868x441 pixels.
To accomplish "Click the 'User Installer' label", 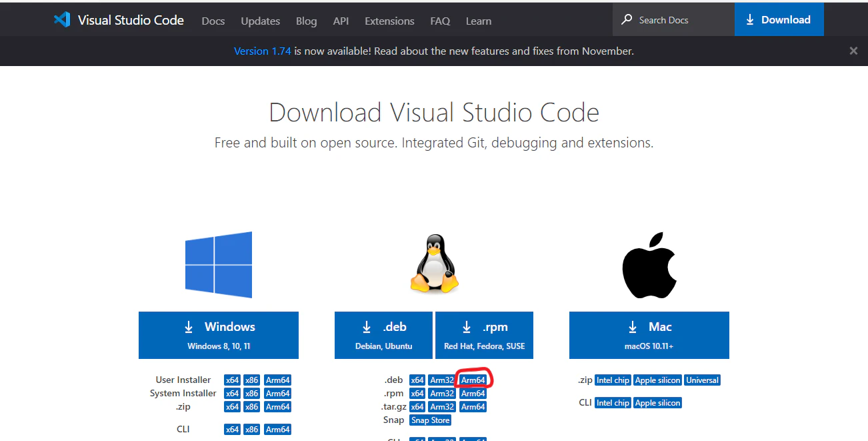I will (x=183, y=380).
